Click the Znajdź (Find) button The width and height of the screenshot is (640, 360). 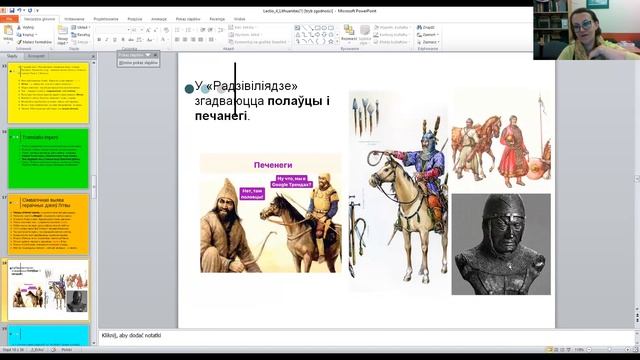click(426, 27)
